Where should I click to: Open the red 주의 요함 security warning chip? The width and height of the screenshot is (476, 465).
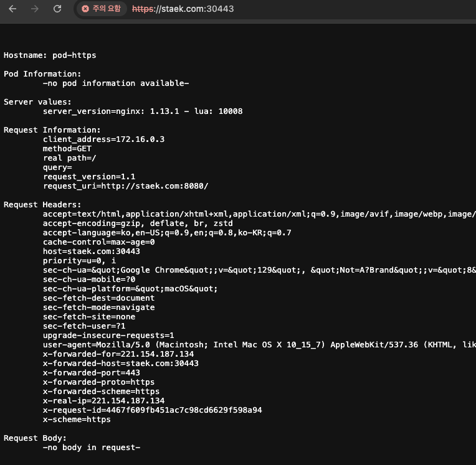point(102,9)
